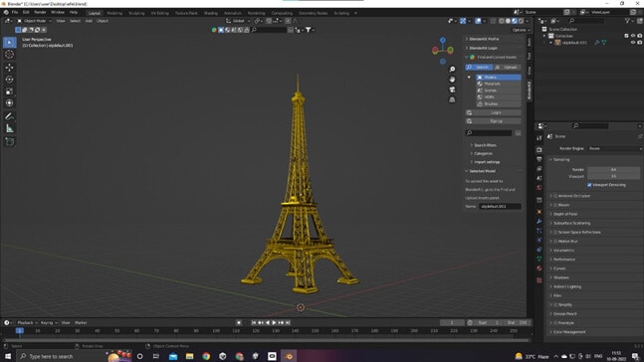Open the Render Engine dropdown

(614, 148)
